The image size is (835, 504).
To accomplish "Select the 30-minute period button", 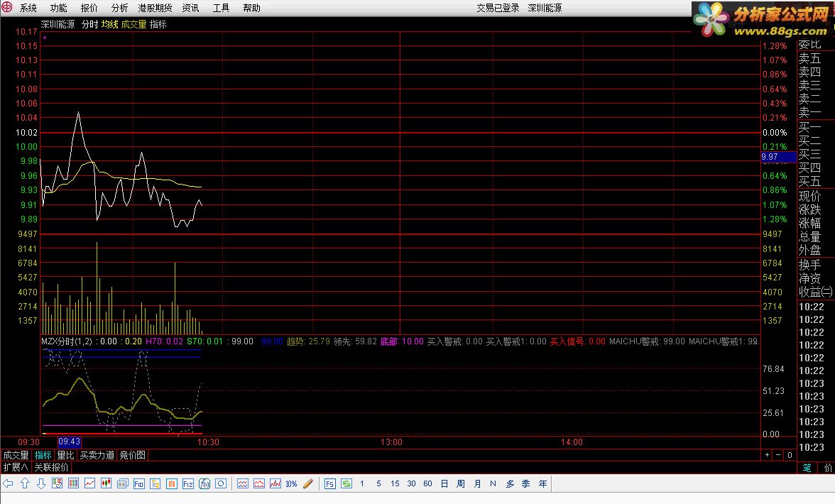I will coord(411,483).
